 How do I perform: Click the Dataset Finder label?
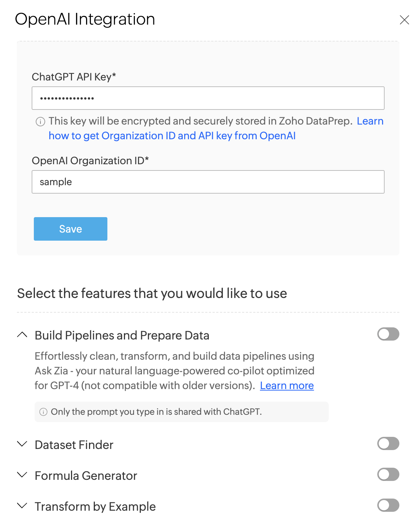tap(74, 445)
